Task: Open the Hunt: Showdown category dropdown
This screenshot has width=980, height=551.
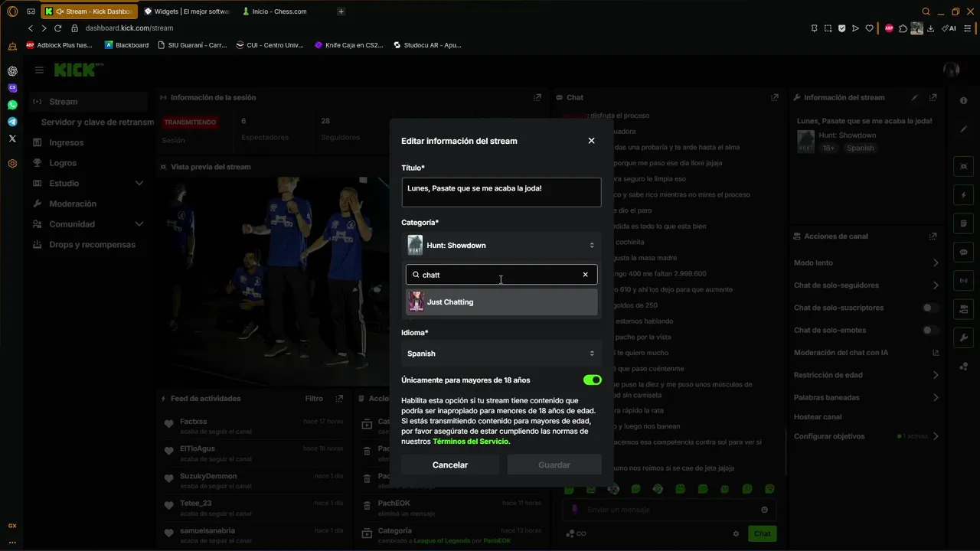Action: (x=501, y=246)
